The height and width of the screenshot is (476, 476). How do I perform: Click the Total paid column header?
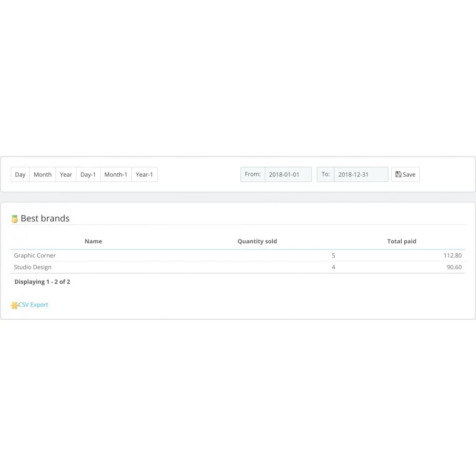coord(402,241)
